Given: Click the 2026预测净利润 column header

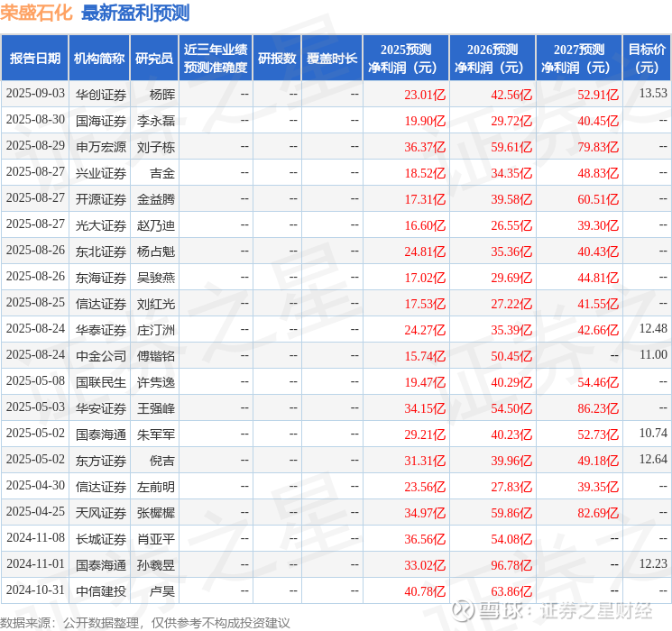Looking at the screenshot, I should pos(492,59).
